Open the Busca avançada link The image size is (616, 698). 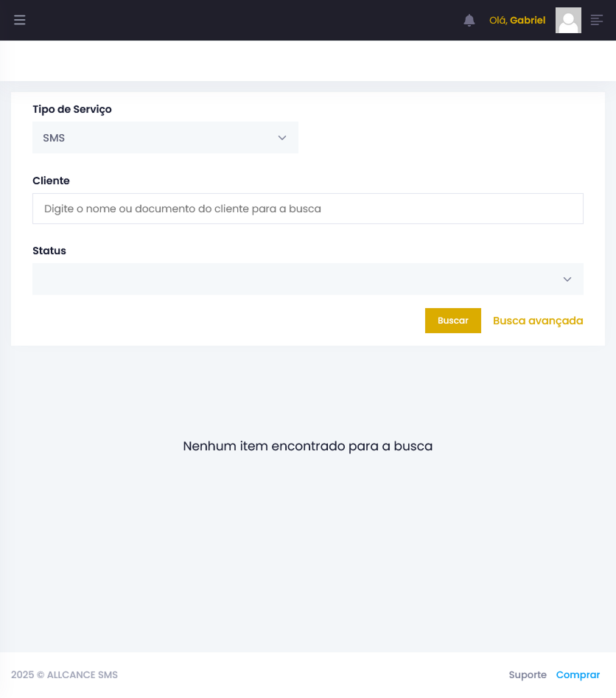pyautogui.click(x=538, y=321)
